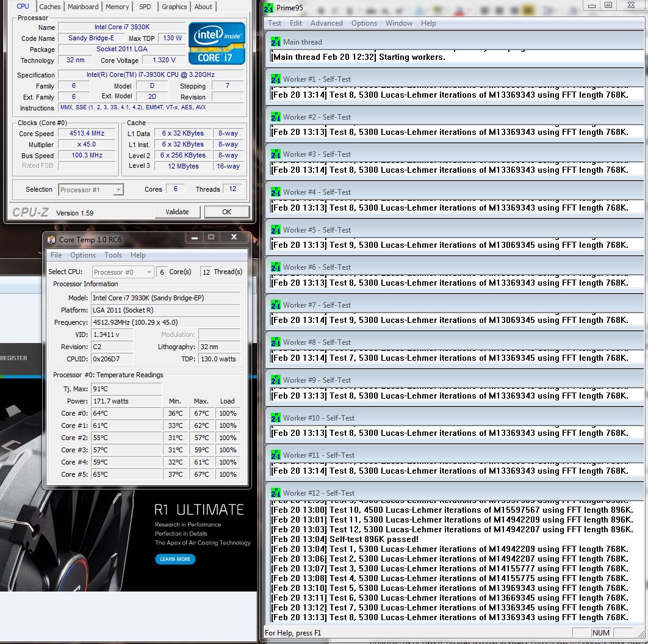
Task: Click the Prime95 icon in the title bar
Action: [269, 7]
